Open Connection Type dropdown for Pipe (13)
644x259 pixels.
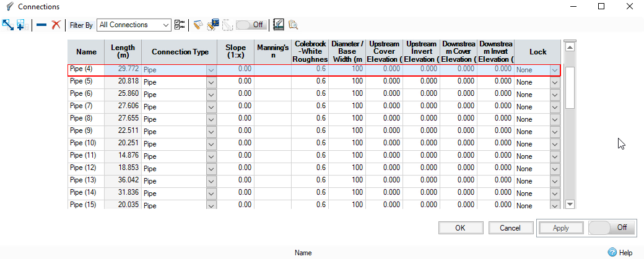click(211, 180)
